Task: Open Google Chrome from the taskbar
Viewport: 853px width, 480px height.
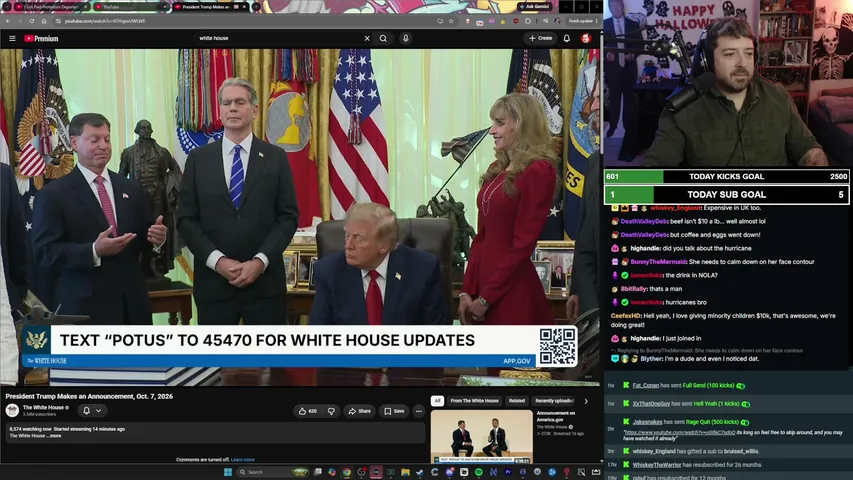Action: (347, 472)
